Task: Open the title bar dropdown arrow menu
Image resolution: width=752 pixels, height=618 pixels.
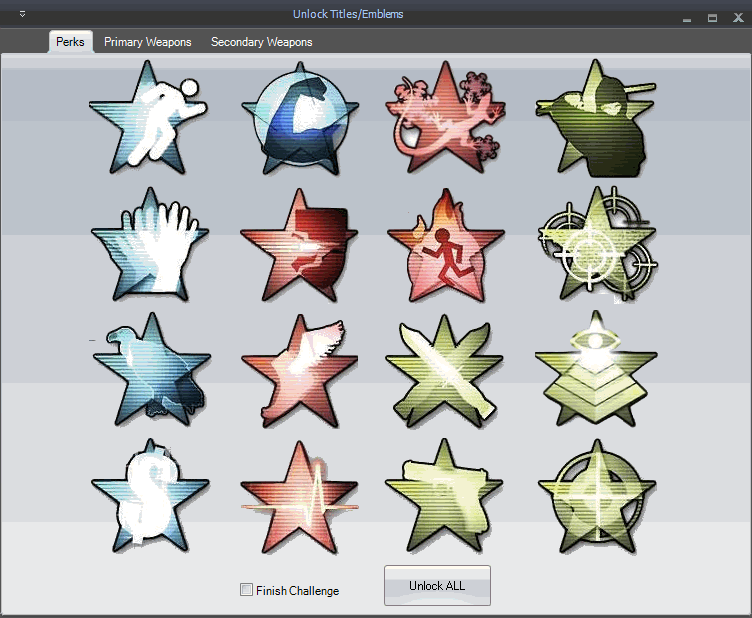Action: coord(22,14)
